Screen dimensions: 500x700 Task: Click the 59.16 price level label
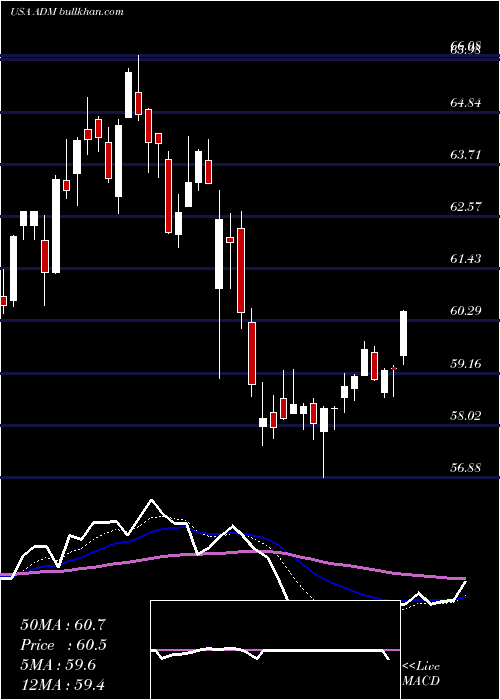point(466,364)
